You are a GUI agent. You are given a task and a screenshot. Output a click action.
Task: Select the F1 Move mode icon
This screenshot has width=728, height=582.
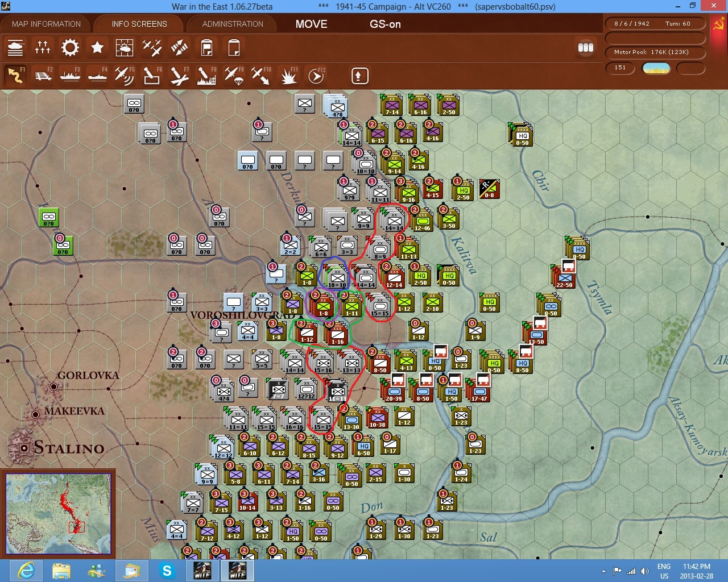tap(15, 76)
